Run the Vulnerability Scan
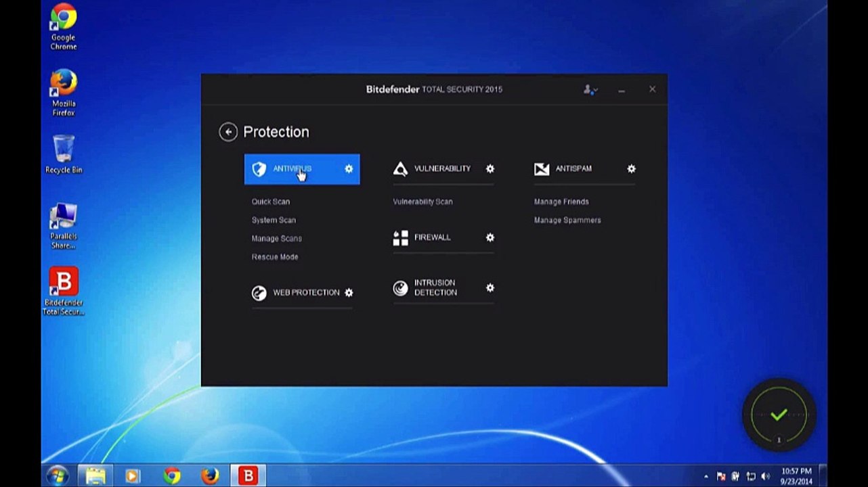This screenshot has width=868, height=487. click(422, 202)
